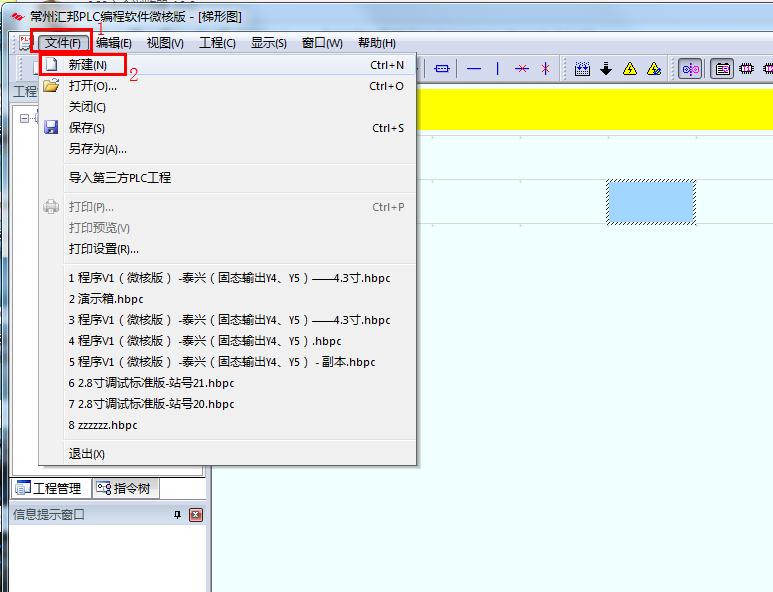Toggle the pink-blue monitor mode button
773x592 pixels.
click(x=690, y=69)
